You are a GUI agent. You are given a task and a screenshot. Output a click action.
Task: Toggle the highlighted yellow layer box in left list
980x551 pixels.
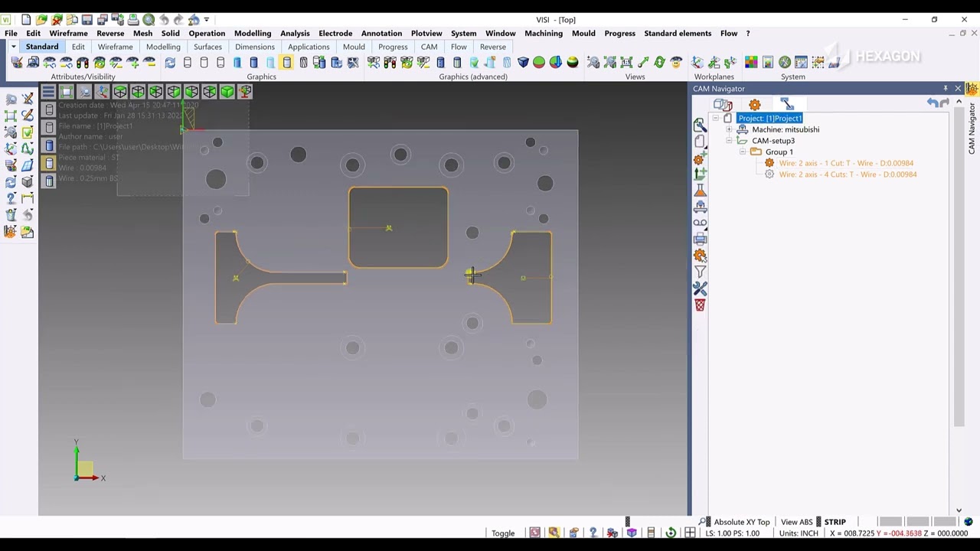click(x=50, y=163)
